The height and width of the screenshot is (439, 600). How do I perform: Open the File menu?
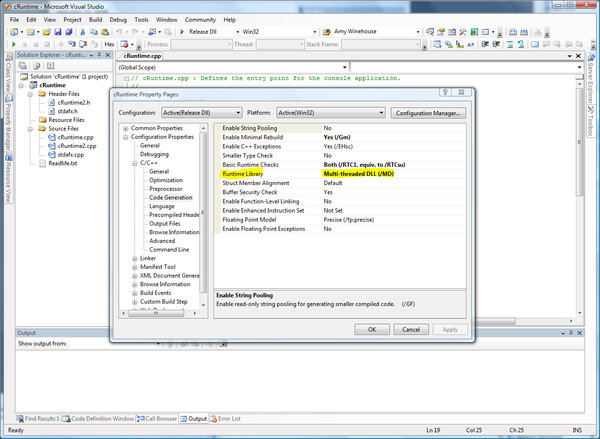[x=14, y=20]
